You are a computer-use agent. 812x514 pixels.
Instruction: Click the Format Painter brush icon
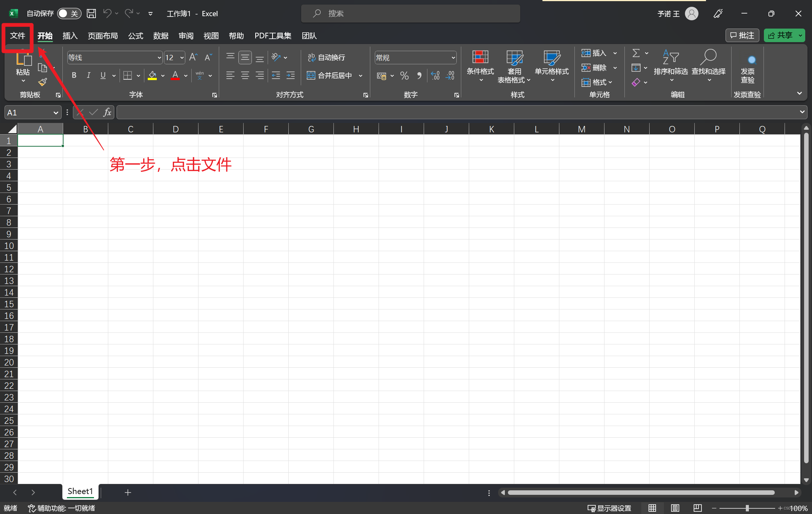(42, 82)
